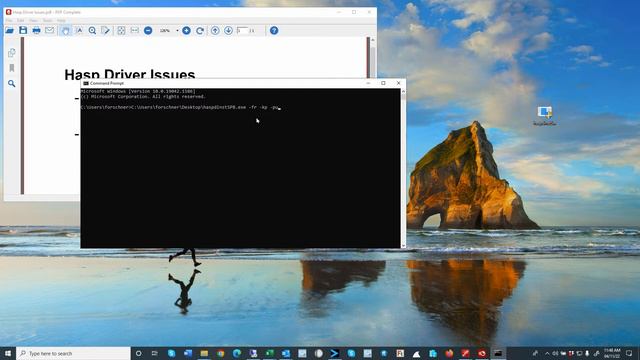Open PDF Complete help question mark
This screenshot has height=360, width=640.
[x=274, y=31]
